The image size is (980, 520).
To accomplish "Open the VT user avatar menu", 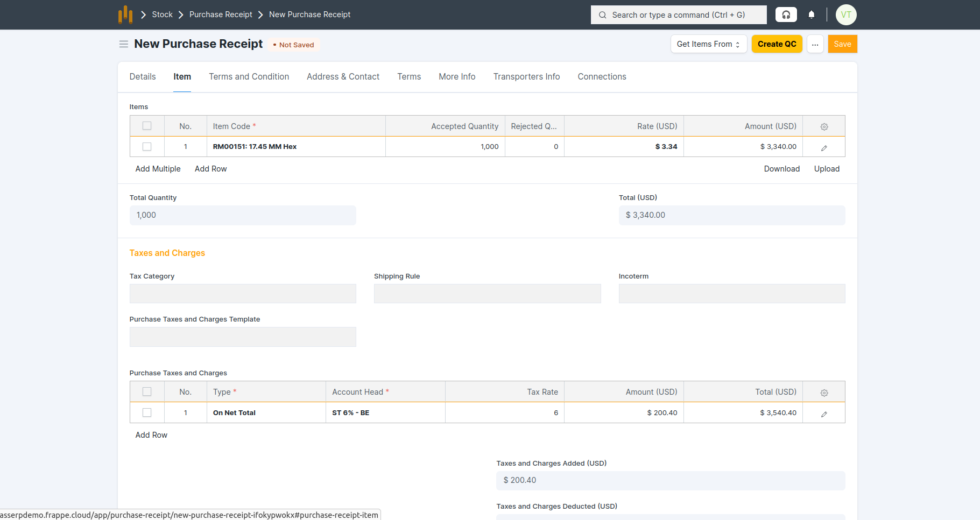I will click(x=845, y=15).
